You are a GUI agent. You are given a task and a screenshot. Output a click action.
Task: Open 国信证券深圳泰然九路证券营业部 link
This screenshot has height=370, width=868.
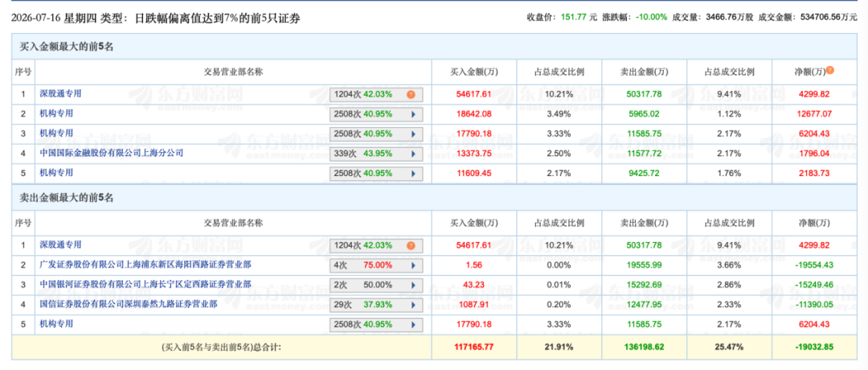coord(129,304)
